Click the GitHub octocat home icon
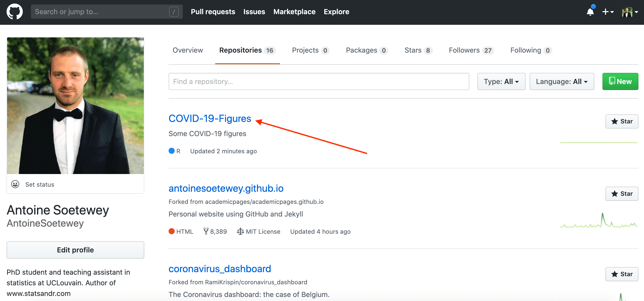 coord(15,11)
